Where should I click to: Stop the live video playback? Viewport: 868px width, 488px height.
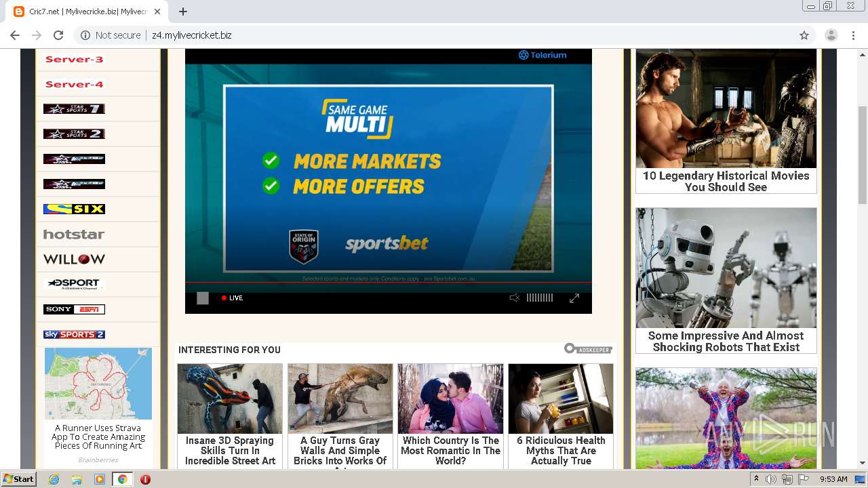coord(203,298)
